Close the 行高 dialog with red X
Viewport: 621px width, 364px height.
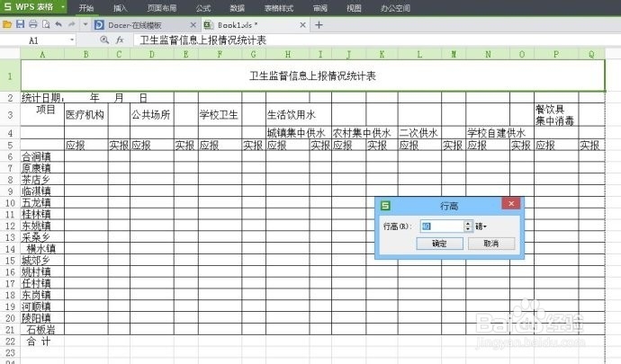pos(511,203)
